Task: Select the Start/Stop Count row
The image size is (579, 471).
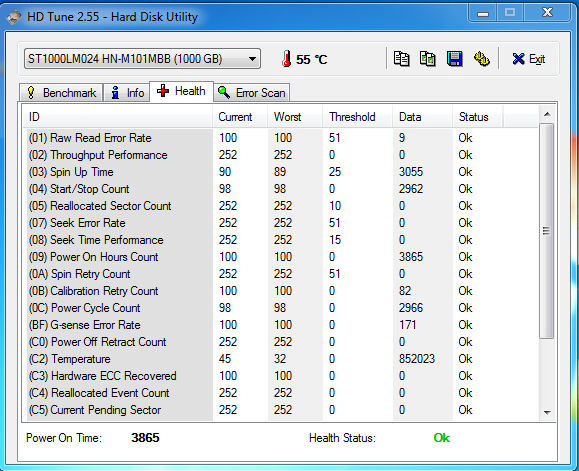Action: pyautogui.click(x=281, y=189)
